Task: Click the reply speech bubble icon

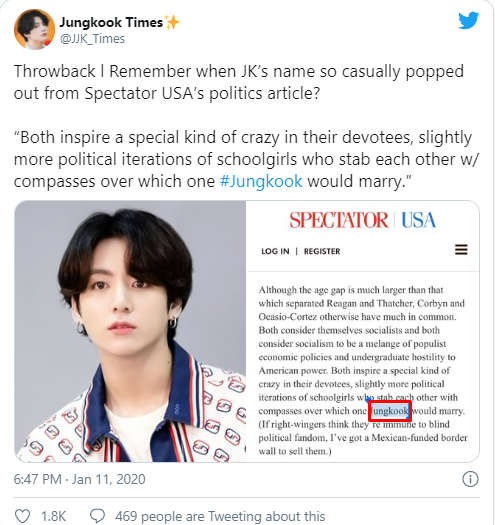Action: click(x=97, y=516)
